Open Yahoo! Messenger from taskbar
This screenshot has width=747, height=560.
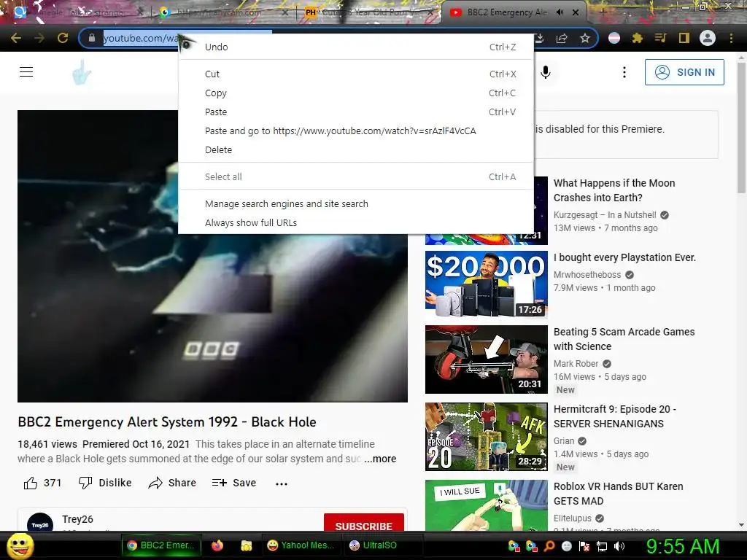coord(301,545)
